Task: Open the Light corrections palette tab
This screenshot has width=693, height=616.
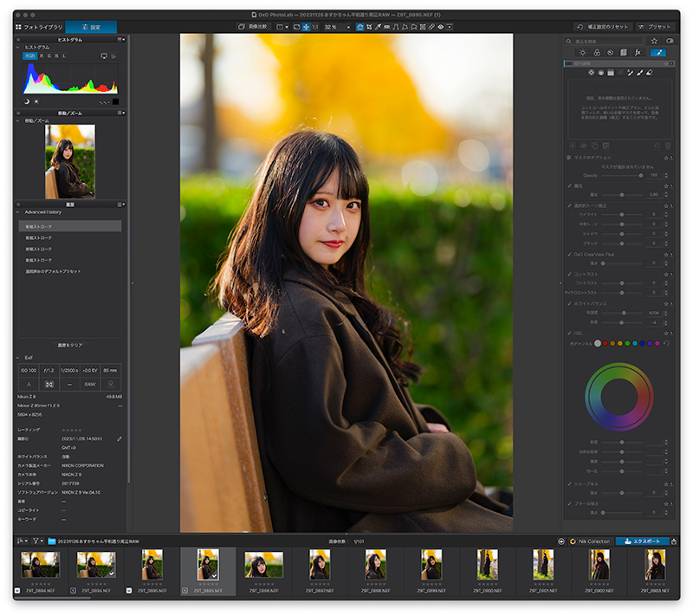Action: (x=582, y=53)
